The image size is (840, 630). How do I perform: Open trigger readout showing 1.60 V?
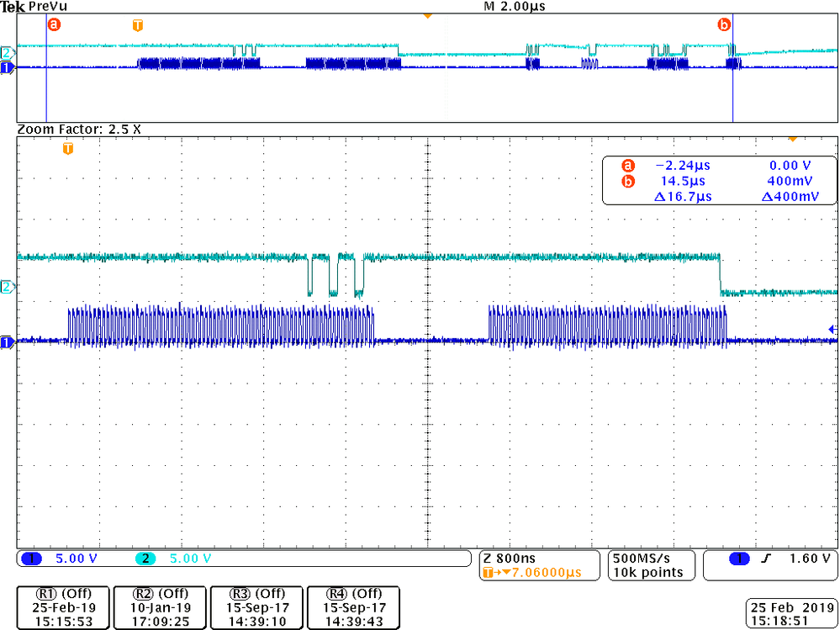click(770, 565)
